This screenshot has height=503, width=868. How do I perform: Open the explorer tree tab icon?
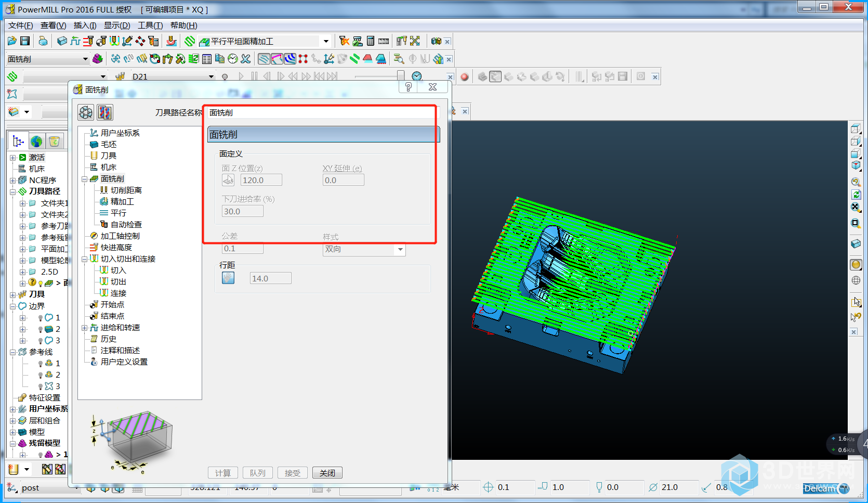pos(19,141)
